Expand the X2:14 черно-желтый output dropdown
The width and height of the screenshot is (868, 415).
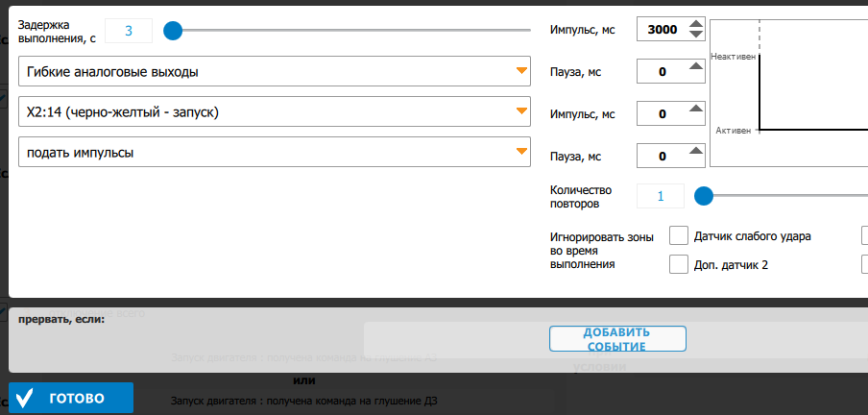point(275,112)
